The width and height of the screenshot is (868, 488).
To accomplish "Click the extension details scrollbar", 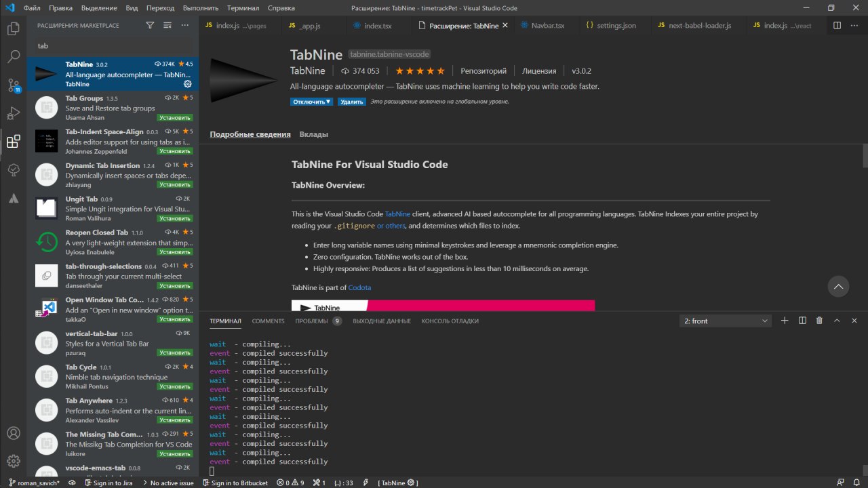I will coord(865,156).
